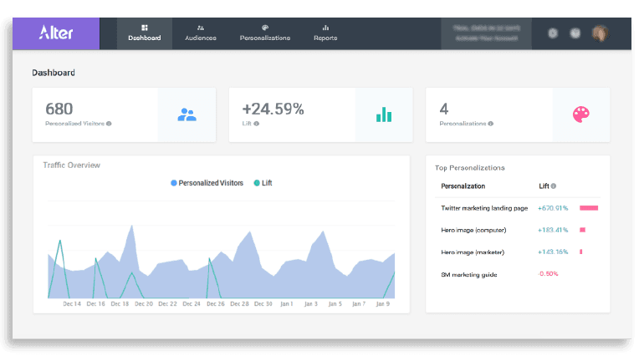This screenshot has height=356, width=644.
Task: Toggle Personalized Visitors series in chart legend
Action: (x=208, y=182)
